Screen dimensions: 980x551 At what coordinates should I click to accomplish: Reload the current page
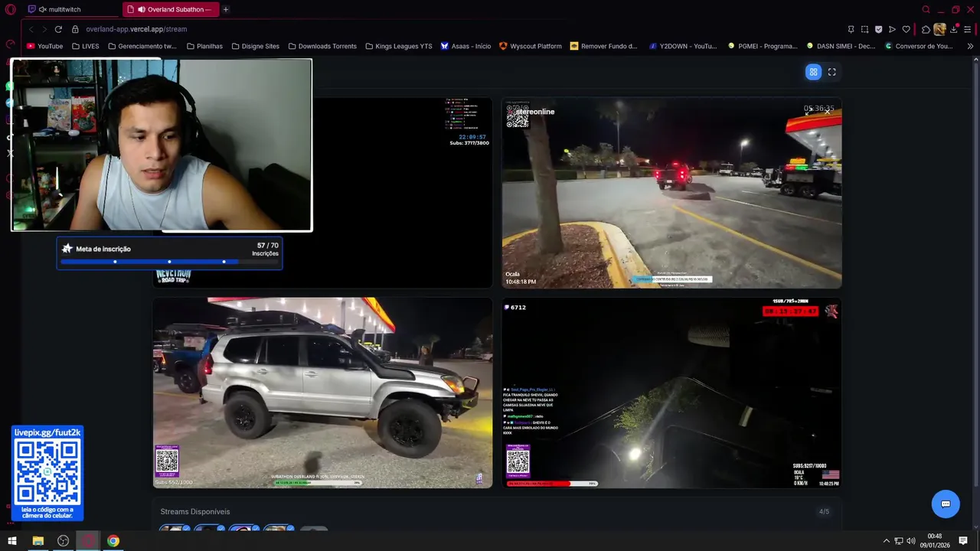pos(58,29)
